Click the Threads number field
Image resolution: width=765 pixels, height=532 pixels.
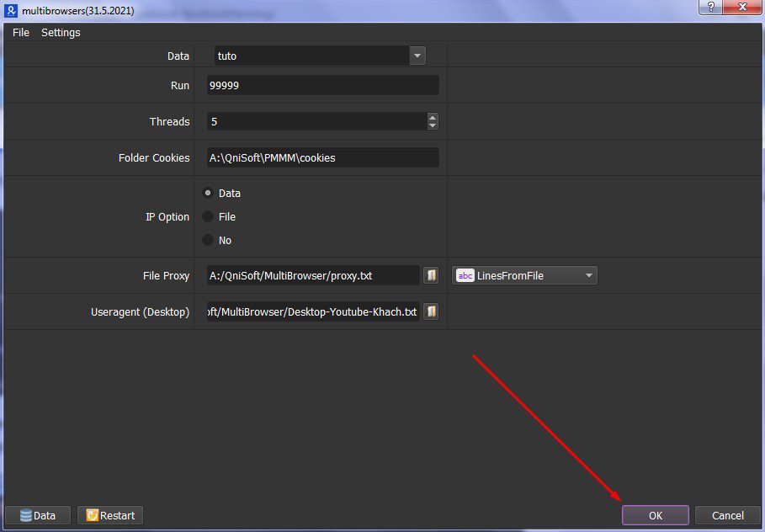[x=317, y=121]
